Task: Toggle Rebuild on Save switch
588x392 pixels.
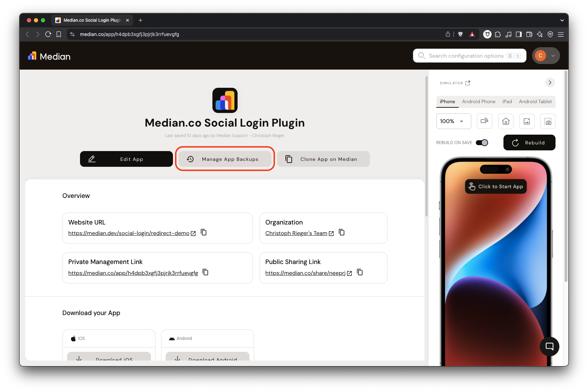Action: [482, 143]
